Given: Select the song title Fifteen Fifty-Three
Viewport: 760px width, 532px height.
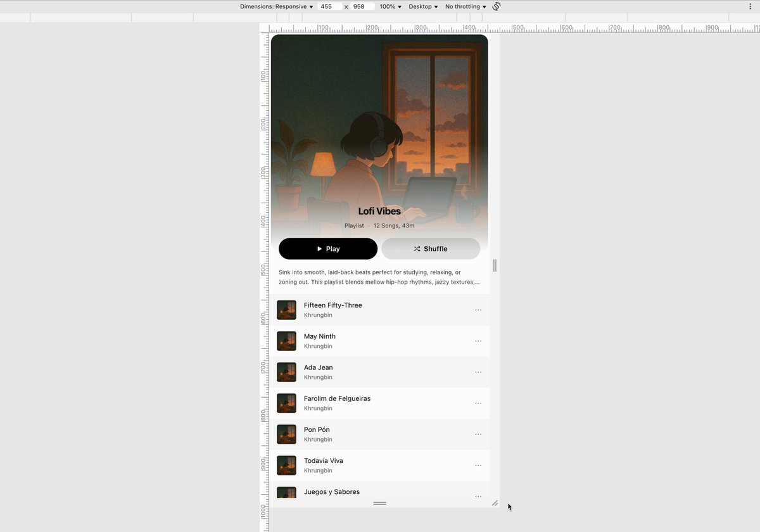Looking at the screenshot, I should [333, 305].
